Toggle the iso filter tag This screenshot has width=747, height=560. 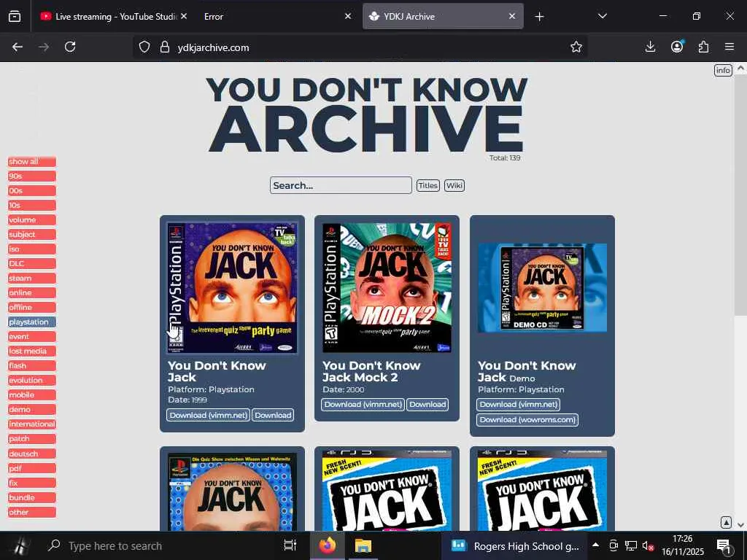(x=32, y=249)
